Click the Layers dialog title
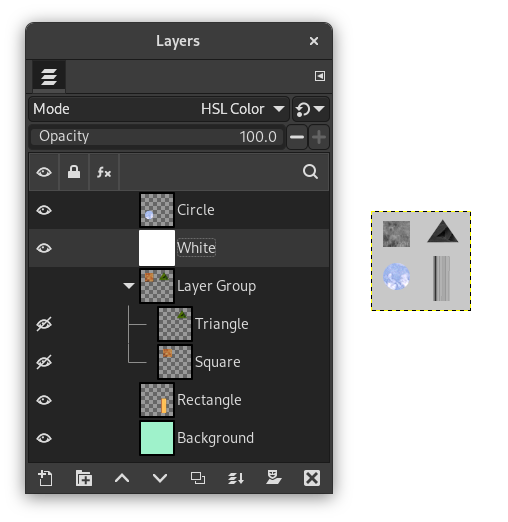The image size is (508, 522). tap(178, 41)
